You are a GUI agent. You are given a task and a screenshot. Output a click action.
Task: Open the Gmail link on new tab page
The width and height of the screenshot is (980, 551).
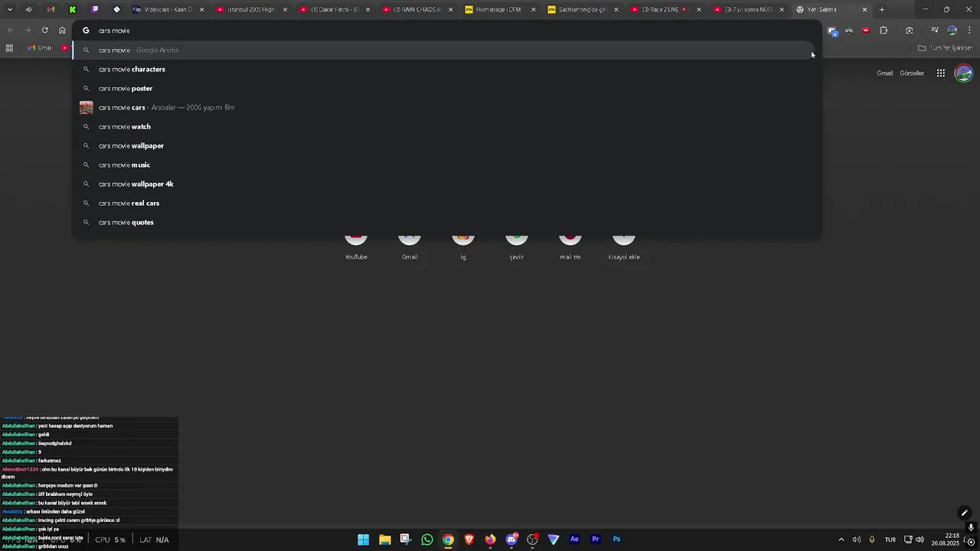pos(885,73)
